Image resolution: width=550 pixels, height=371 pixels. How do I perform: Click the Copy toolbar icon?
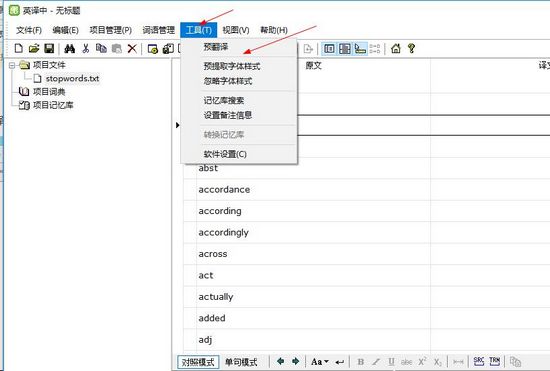[x=101, y=48]
